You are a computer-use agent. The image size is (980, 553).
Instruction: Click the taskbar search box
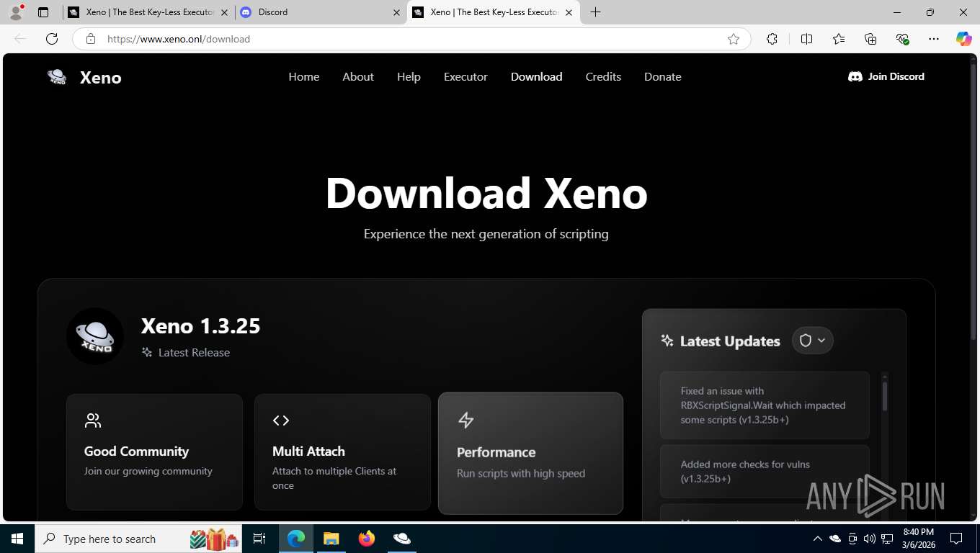138,539
